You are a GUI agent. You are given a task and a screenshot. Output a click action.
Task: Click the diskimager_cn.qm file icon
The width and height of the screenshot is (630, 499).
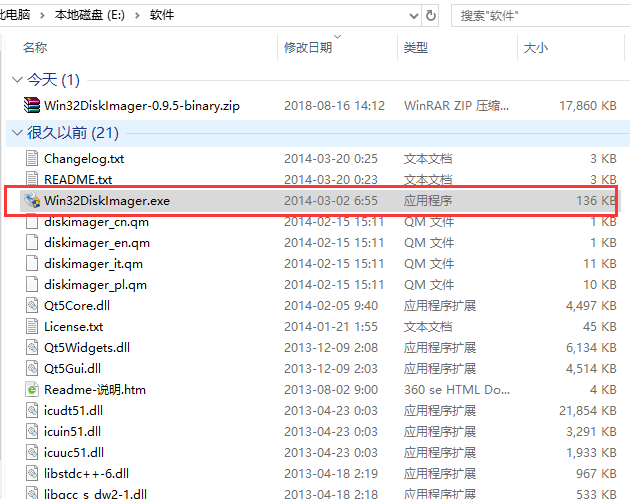tap(32, 222)
